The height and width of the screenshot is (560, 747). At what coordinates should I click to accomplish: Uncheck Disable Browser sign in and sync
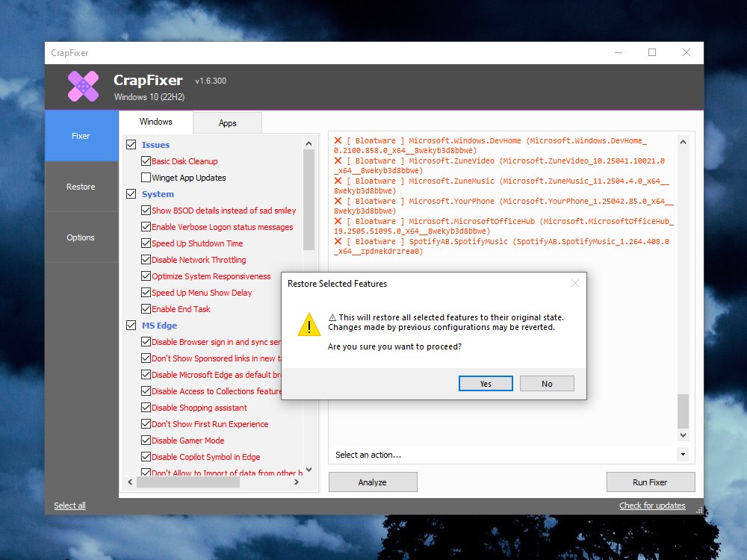(x=146, y=341)
